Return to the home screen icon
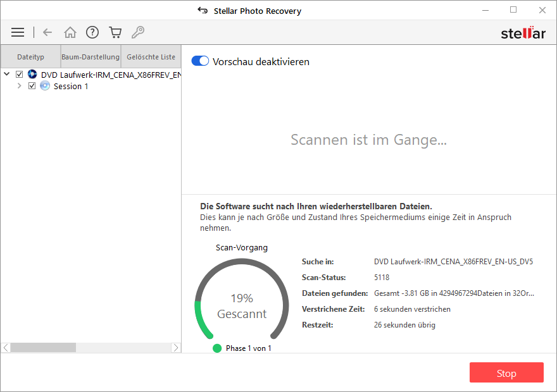Screen dimensions: 557x392 (x=70, y=32)
